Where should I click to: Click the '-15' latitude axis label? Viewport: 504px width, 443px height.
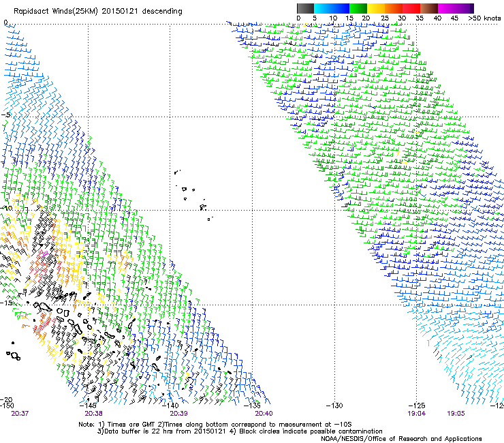[x=7, y=303]
